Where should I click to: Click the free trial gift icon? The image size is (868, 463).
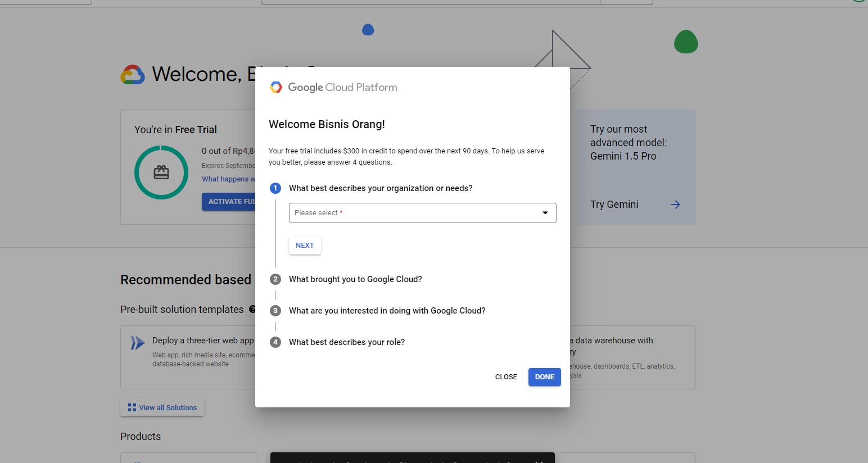pyautogui.click(x=161, y=173)
